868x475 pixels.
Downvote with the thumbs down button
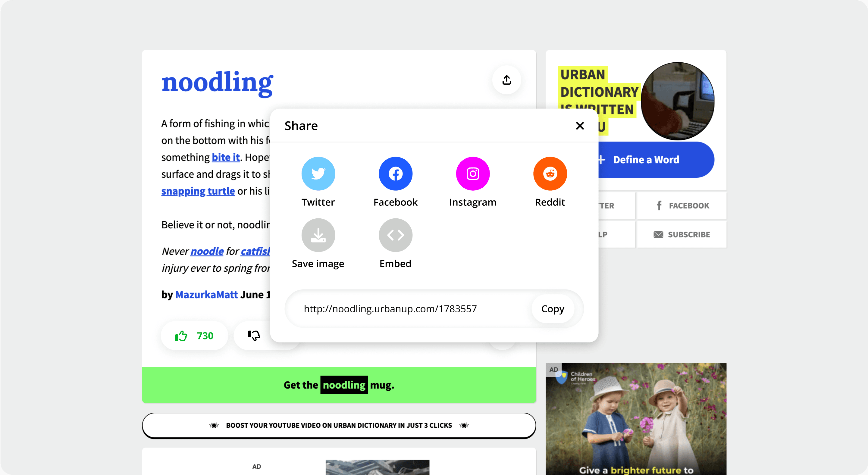coord(254,336)
